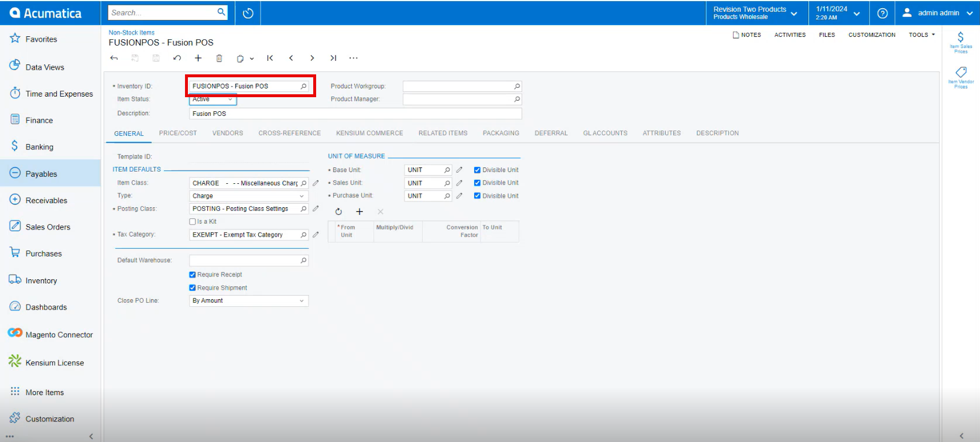Open the business date 1/11/2024 dropdown
980x442 pixels.
click(x=838, y=13)
